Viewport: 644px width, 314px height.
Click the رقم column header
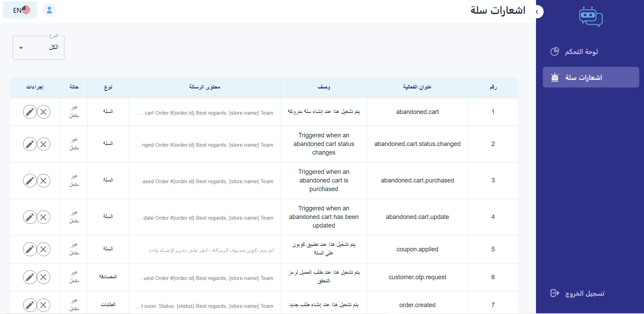(x=493, y=87)
